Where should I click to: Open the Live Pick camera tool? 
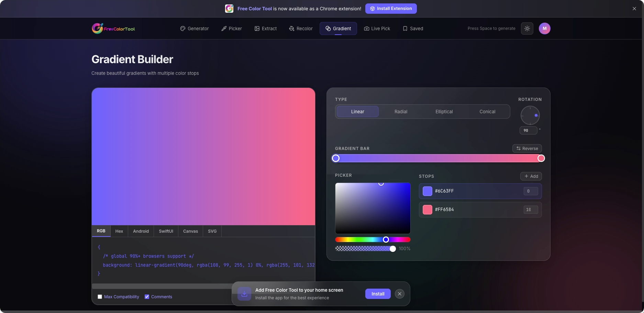(x=377, y=28)
